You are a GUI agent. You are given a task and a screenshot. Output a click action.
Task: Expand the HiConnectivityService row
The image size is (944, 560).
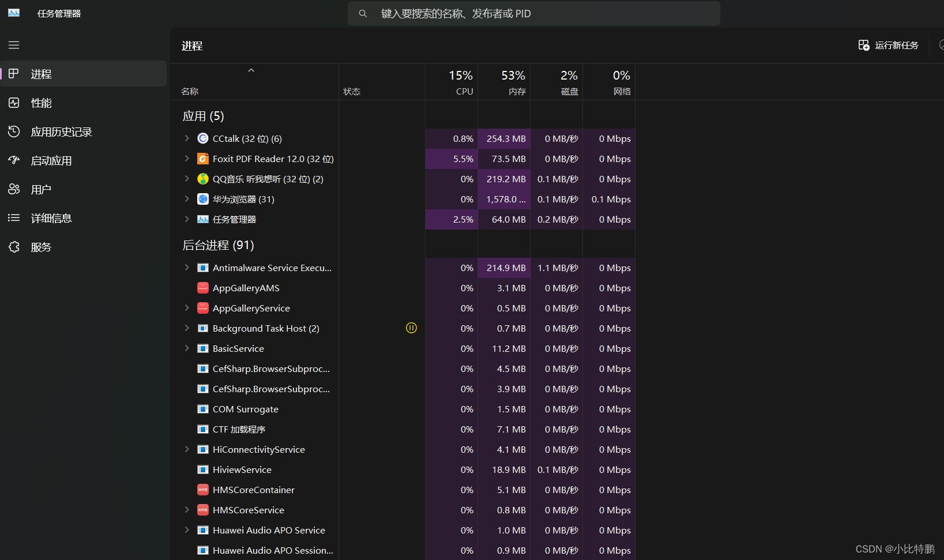(187, 449)
